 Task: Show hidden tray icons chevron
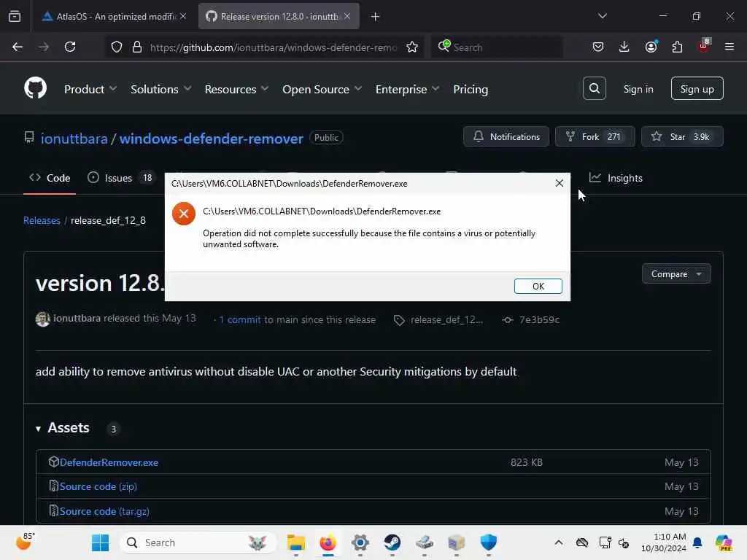point(558,542)
